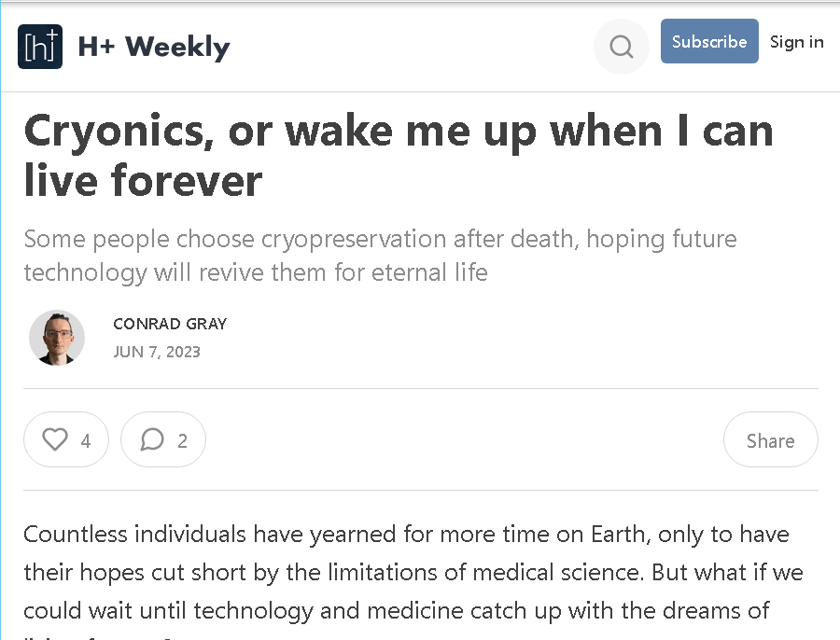Click "Countless individuals" in the article body
The width and height of the screenshot is (840, 640).
135,534
